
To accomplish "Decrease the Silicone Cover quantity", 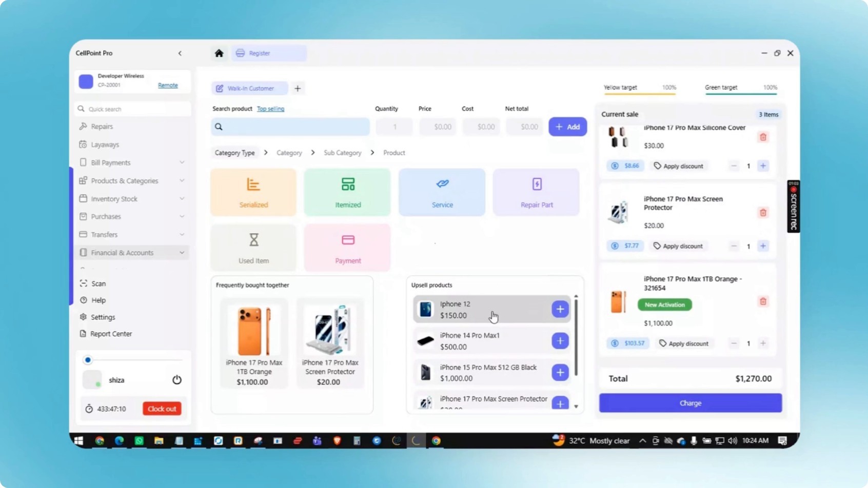I will coord(734,166).
